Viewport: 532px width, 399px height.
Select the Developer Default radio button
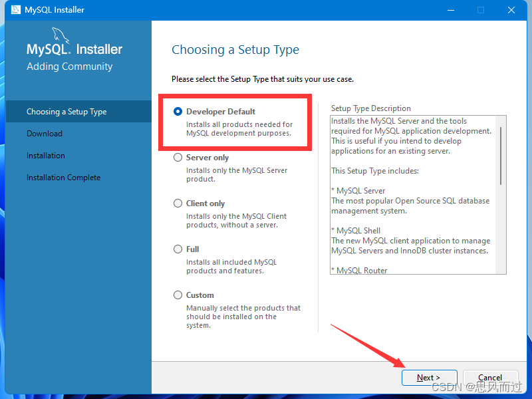pyautogui.click(x=178, y=112)
